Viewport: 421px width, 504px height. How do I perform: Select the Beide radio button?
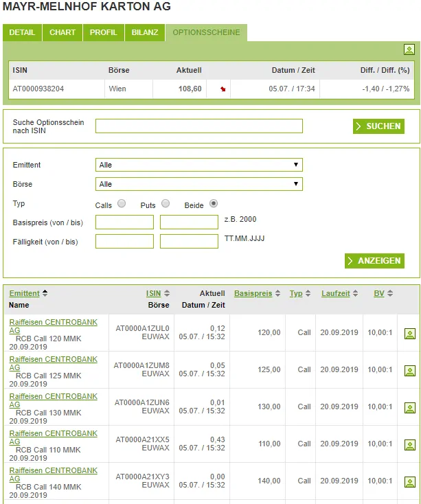click(x=214, y=203)
